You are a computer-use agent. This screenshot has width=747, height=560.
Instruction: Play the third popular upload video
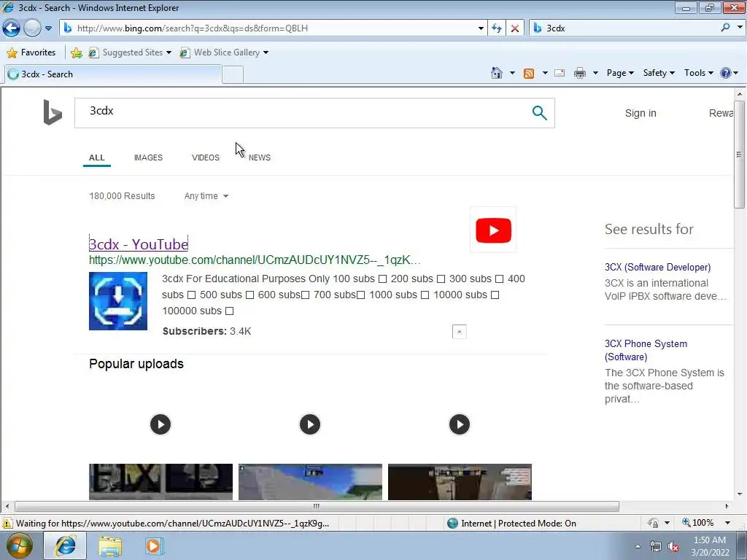[460, 424]
